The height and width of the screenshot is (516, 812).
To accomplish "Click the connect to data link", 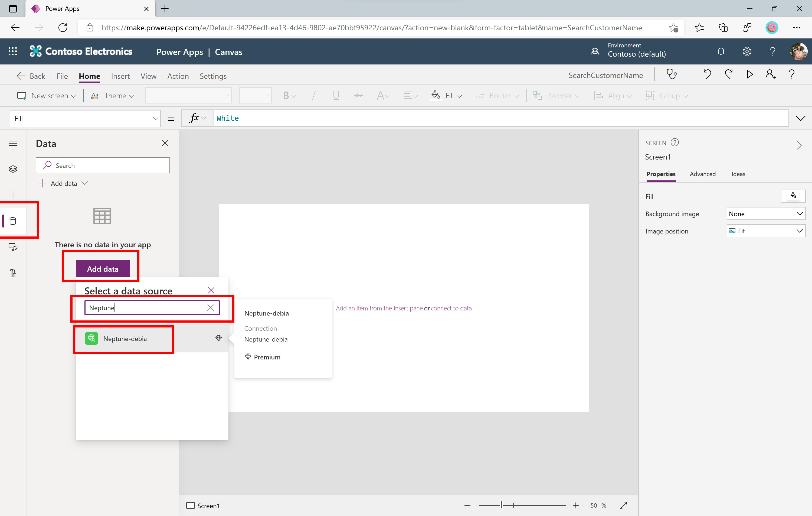I will click(x=451, y=308).
